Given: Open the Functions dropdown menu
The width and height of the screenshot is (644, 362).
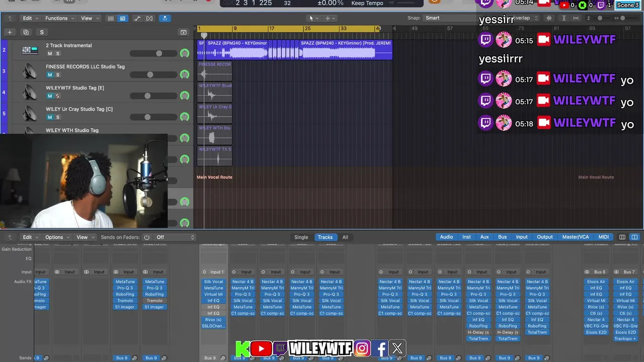Looking at the screenshot, I should pos(60,19).
